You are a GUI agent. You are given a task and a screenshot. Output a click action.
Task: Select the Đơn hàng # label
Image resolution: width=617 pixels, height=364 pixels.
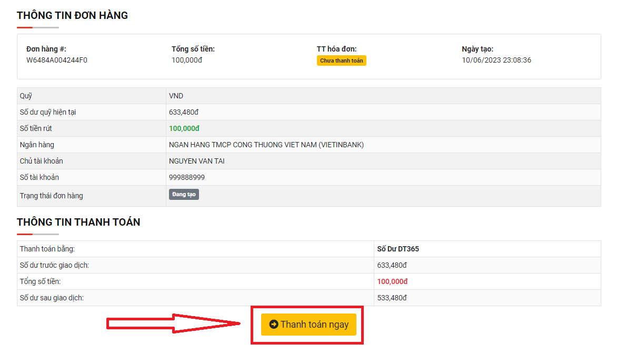tap(46, 49)
